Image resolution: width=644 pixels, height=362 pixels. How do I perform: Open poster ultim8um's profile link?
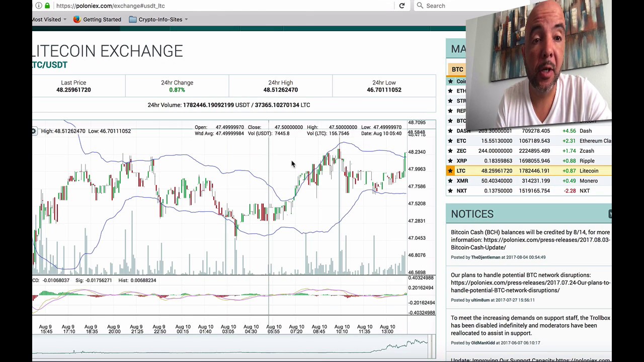point(480,300)
